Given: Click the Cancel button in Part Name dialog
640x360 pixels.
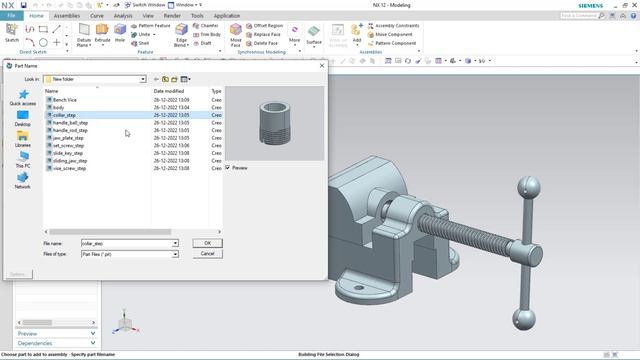Looking at the screenshot, I should tap(207, 253).
